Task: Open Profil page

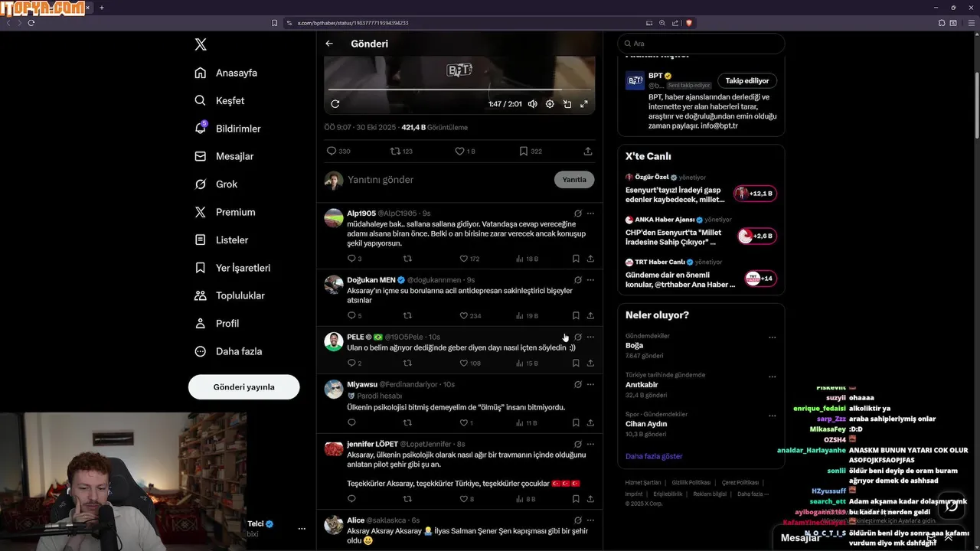Action: coord(217,323)
